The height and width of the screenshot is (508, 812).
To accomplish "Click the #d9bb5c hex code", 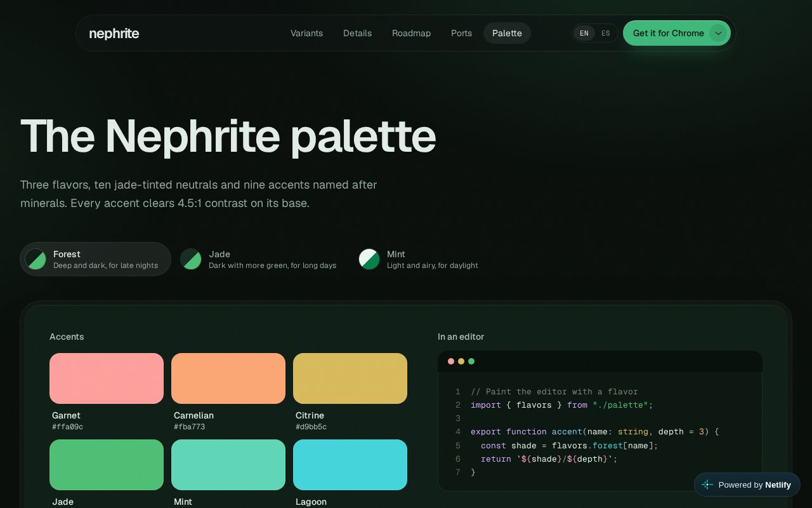I will click(x=311, y=427).
